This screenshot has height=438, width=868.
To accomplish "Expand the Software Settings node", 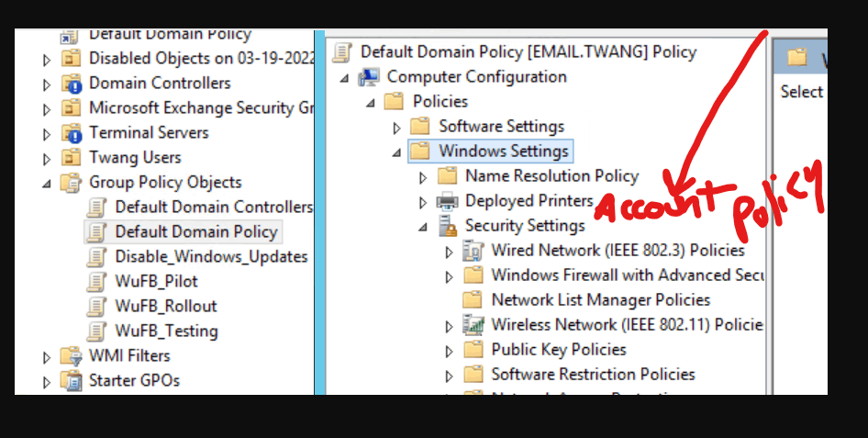I will coord(396,128).
